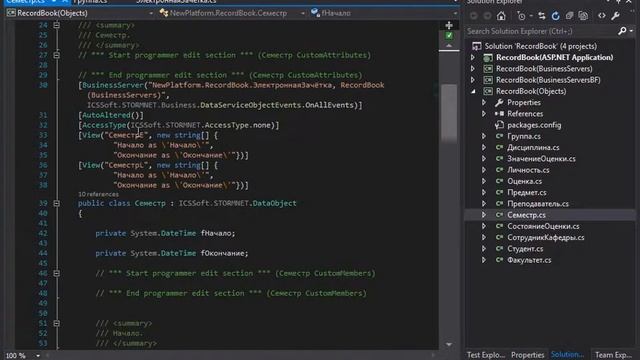
Task: Click the green checkmark file health indicator
Action: [449, 36]
